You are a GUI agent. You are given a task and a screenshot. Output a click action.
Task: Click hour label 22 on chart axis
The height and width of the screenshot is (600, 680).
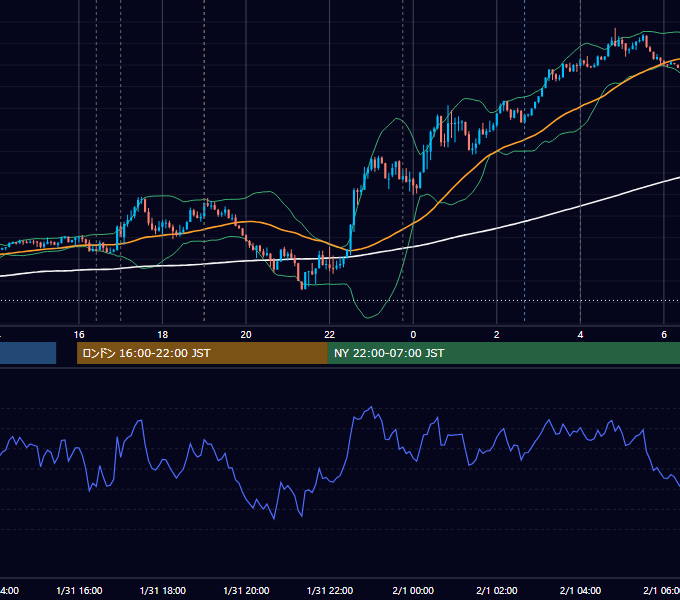click(x=330, y=334)
